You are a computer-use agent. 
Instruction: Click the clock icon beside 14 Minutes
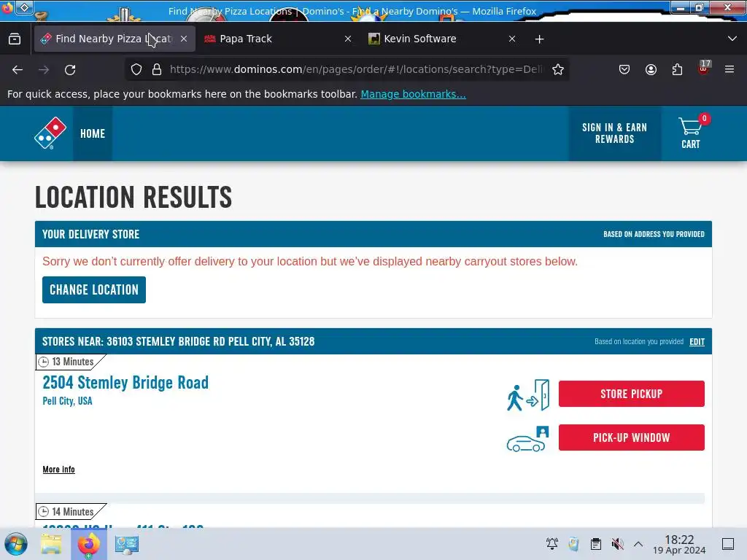tap(43, 512)
